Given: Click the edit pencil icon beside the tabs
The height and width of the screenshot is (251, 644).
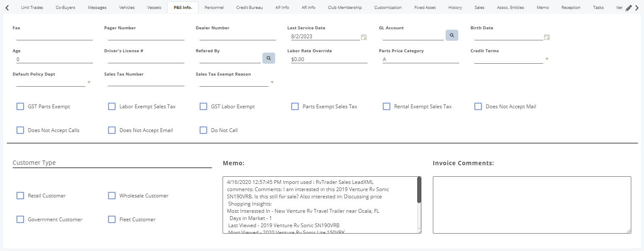Looking at the screenshot, I should tap(628, 7).
